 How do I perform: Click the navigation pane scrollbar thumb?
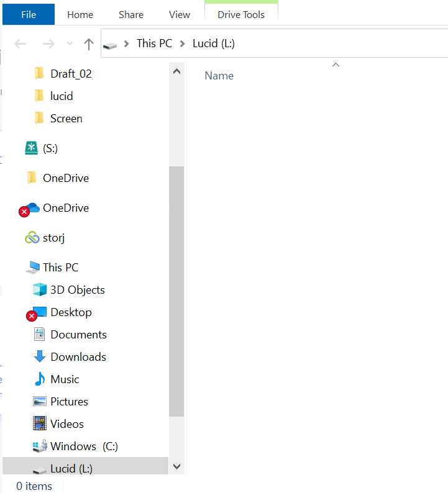(x=176, y=291)
